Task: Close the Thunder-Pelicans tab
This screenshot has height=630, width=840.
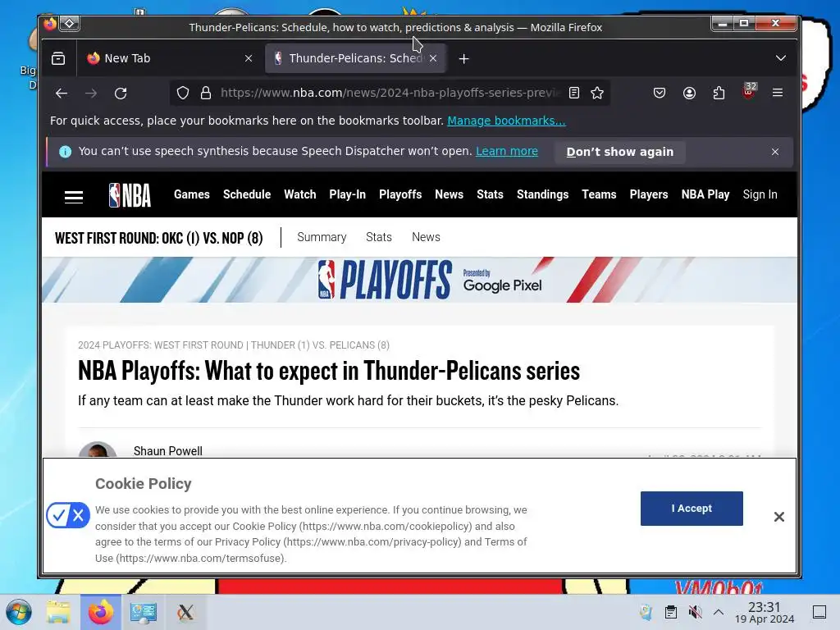Action: click(433, 58)
